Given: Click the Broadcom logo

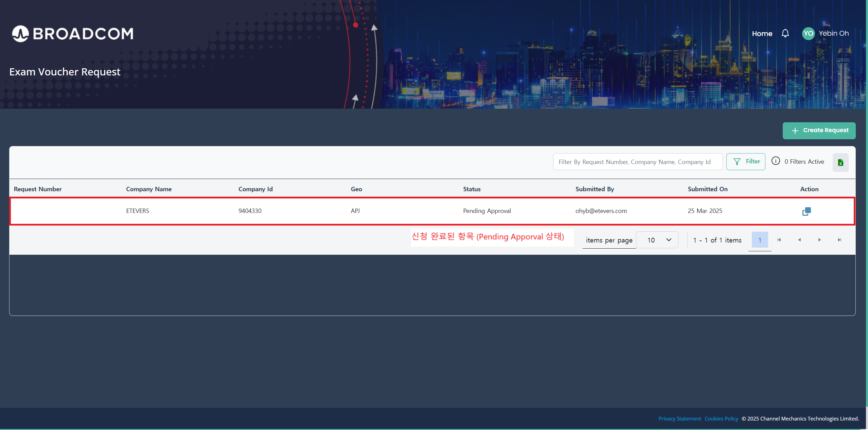Looking at the screenshot, I should 73,34.
